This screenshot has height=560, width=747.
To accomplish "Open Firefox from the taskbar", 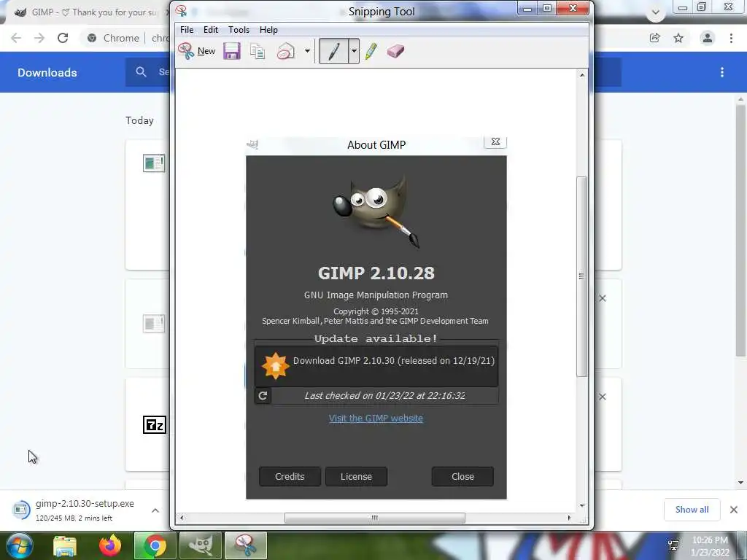I will pyautogui.click(x=110, y=545).
